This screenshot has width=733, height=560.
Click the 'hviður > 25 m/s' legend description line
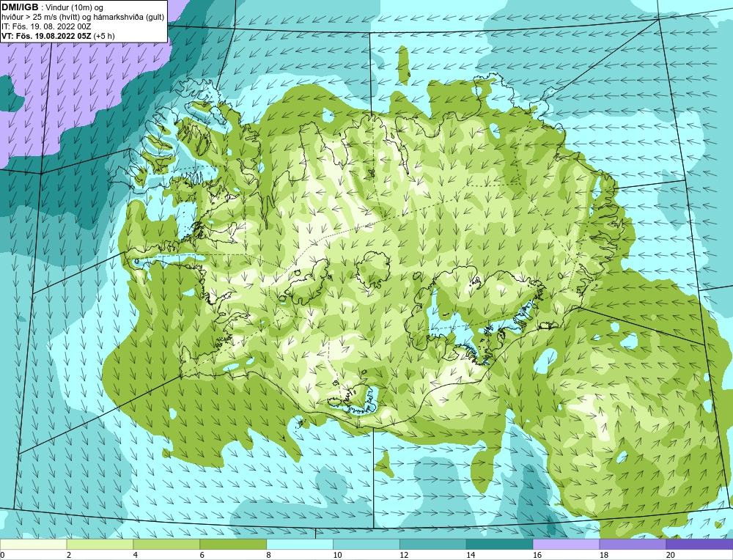pos(84,17)
